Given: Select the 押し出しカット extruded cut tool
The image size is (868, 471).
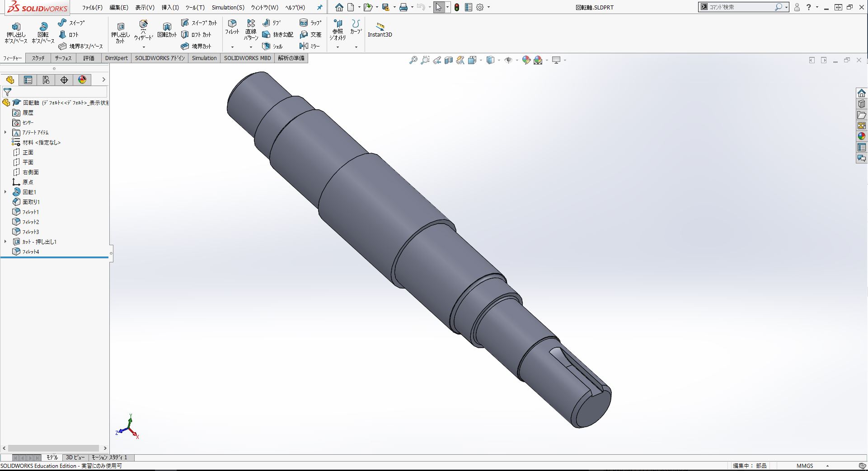Looking at the screenshot, I should [120, 33].
